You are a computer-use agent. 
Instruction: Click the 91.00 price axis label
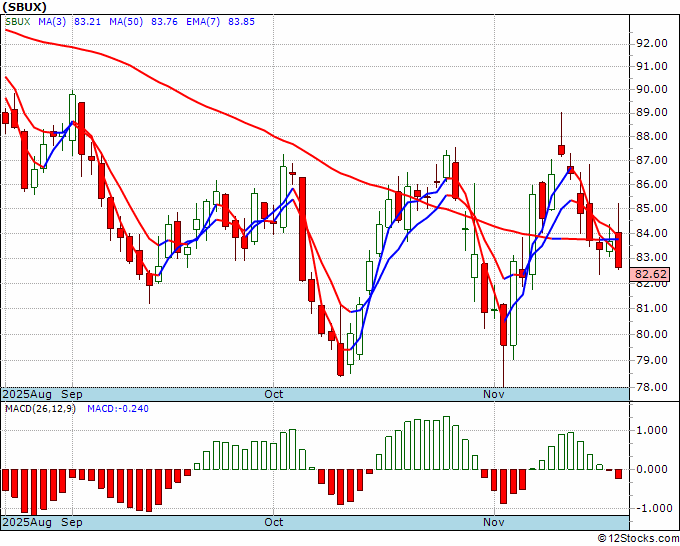coord(651,66)
